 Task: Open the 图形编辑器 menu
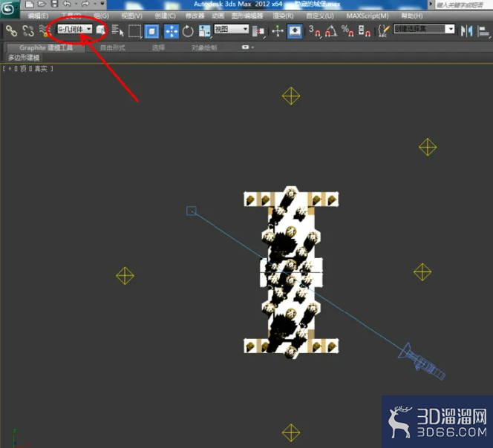(247, 16)
